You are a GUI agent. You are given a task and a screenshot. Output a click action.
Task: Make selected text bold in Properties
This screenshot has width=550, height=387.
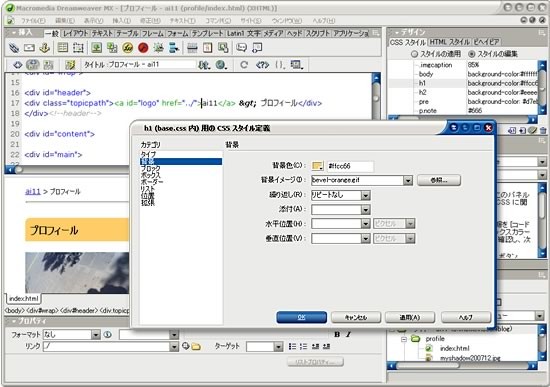coord(337,334)
